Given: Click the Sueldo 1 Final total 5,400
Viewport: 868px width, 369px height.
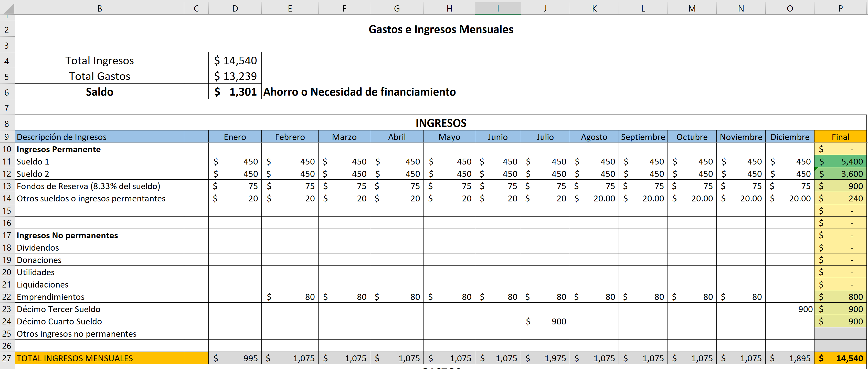Looking at the screenshot, I should pos(840,161).
